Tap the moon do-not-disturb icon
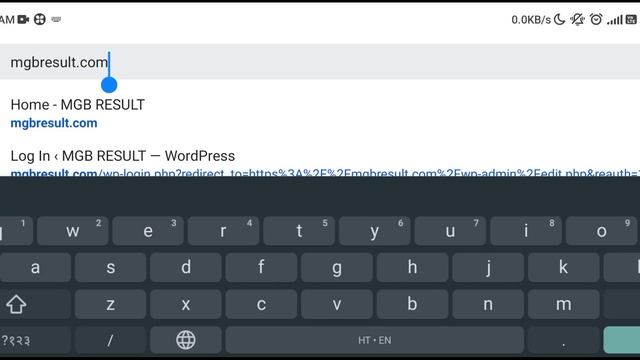 559,19
